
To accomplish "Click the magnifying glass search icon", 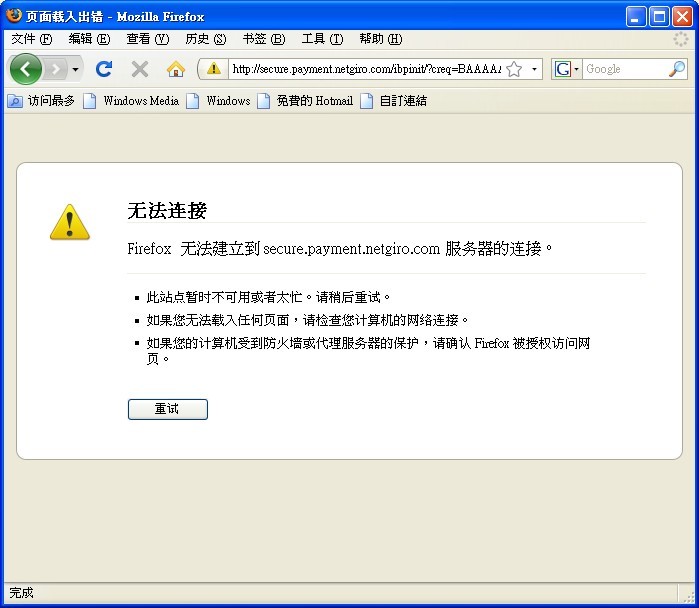I will tap(677, 69).
